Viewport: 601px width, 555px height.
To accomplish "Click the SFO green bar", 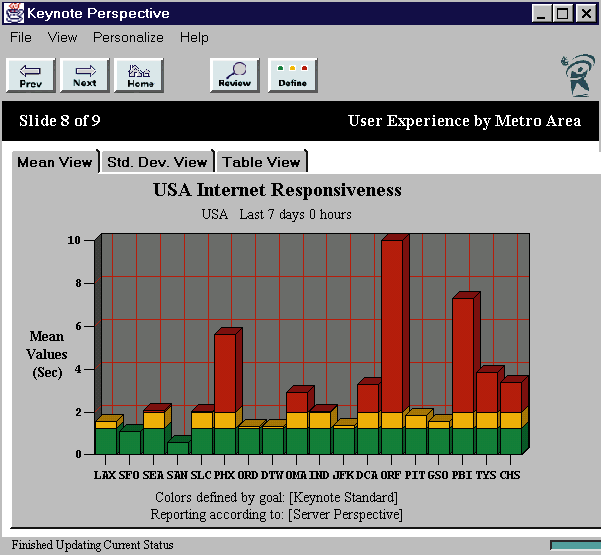I will tap(130, 442).
